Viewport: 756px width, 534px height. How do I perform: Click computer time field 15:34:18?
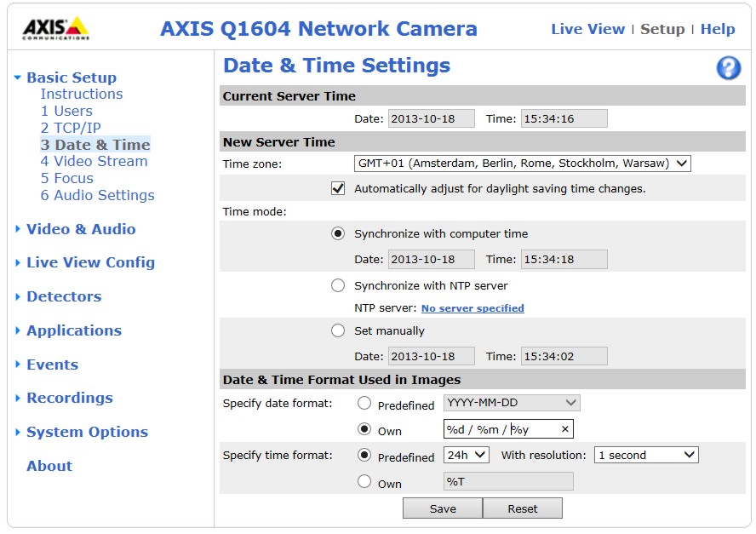coord(564,260)
